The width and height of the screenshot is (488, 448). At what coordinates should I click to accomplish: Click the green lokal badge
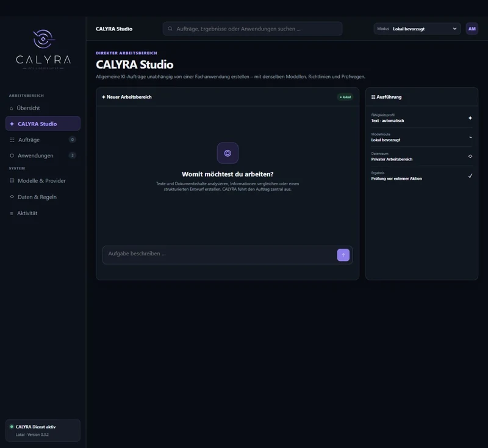[345, 97]
